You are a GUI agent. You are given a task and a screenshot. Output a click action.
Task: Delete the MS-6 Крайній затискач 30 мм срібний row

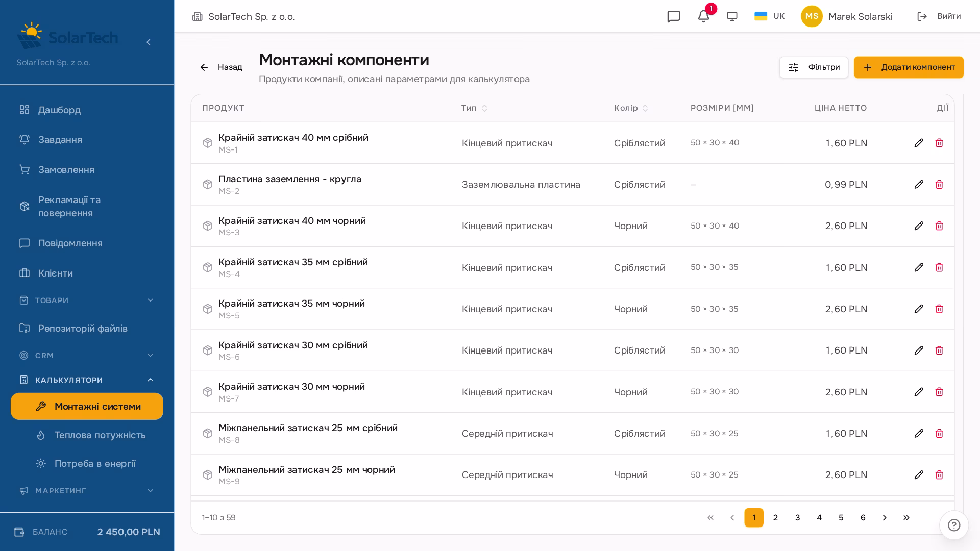tap(939, 350)
